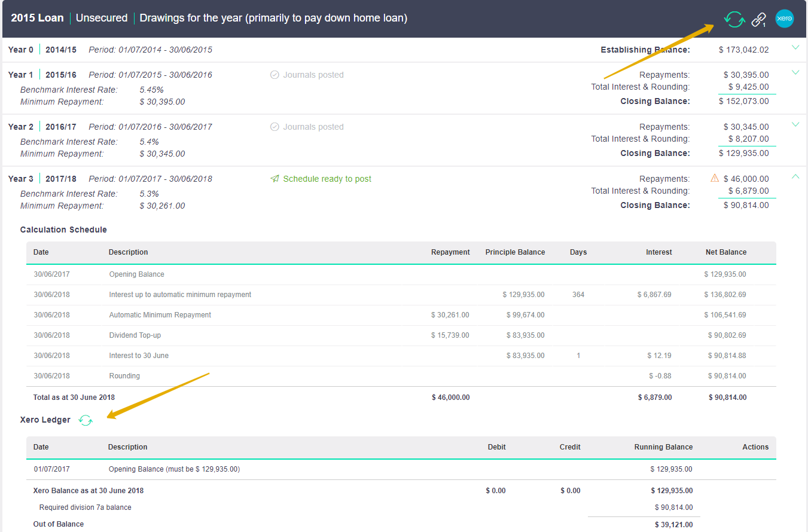808x532 pixels.
Task: Click the Year 1 journals posted check icon
Action: pyautogui.click(x=275, y=75)
